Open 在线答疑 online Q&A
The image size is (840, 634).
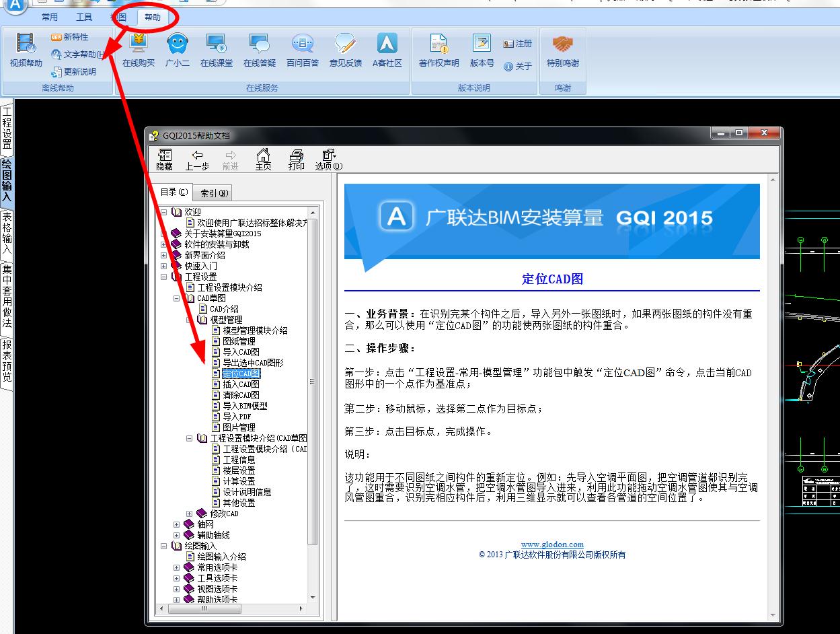[260, 50]
